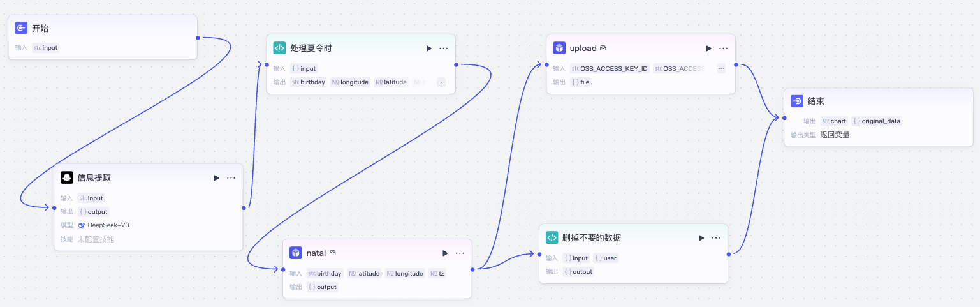
Task: Click the output tag in 信息提取 node
Action: 94,211
